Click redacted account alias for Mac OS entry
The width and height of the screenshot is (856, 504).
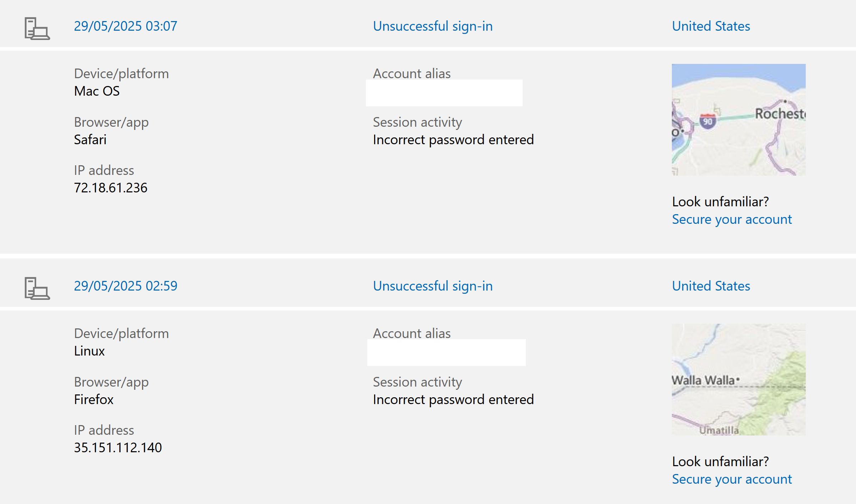coord(444,93)
